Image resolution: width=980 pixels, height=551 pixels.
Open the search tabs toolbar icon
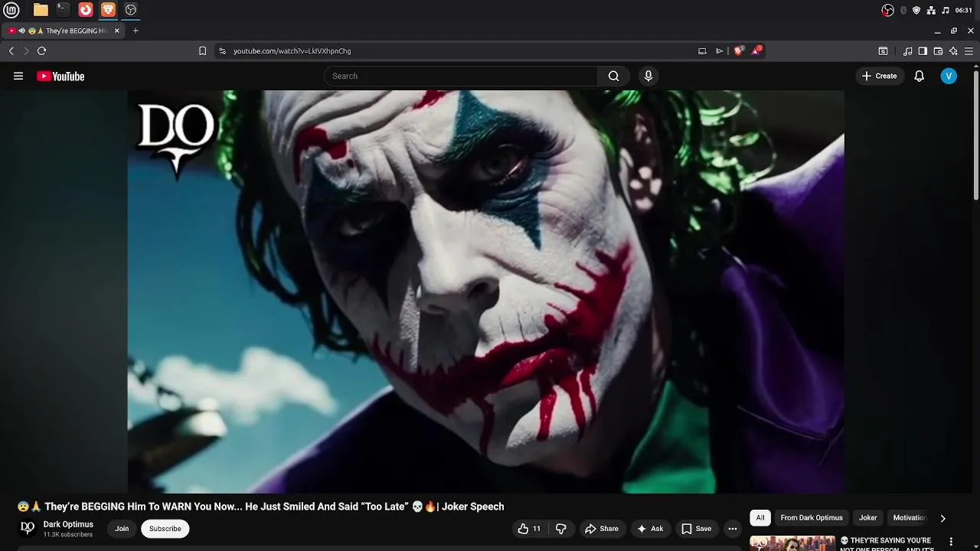tap(883, 51)
